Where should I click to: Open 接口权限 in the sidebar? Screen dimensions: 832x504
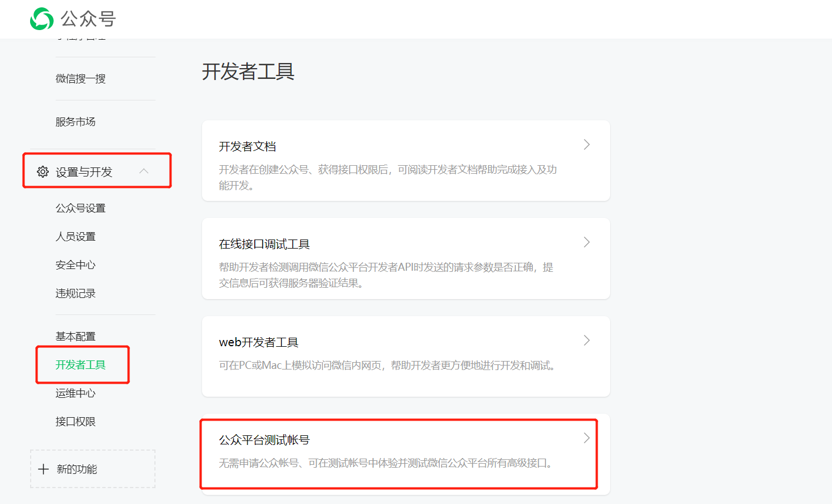[75, 421]
